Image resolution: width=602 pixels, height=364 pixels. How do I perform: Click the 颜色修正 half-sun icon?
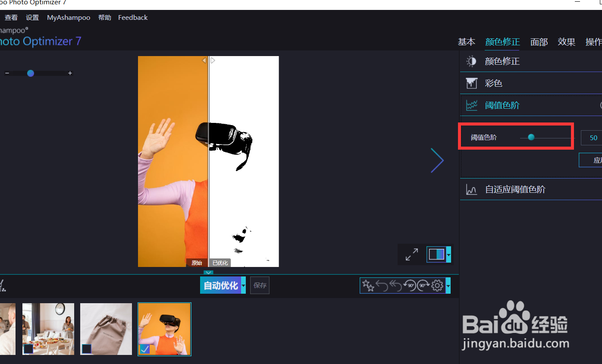click(471, 61)
